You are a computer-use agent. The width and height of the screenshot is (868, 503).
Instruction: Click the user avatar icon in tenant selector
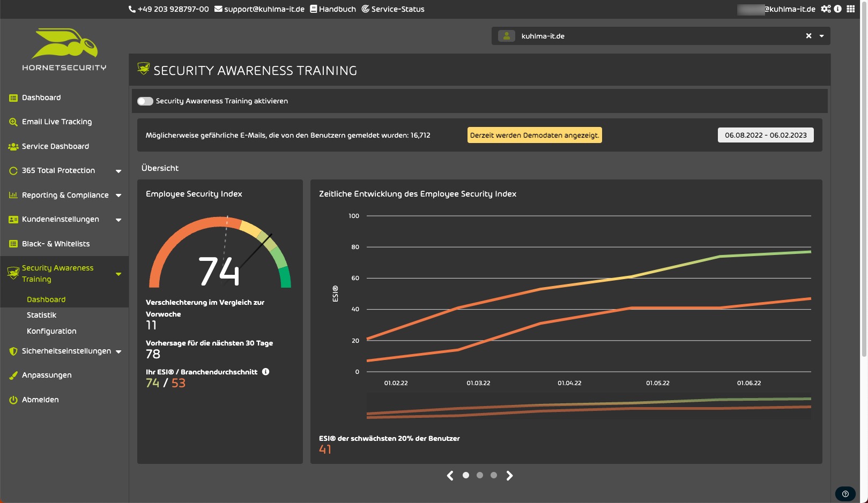[x=507, y=36]
